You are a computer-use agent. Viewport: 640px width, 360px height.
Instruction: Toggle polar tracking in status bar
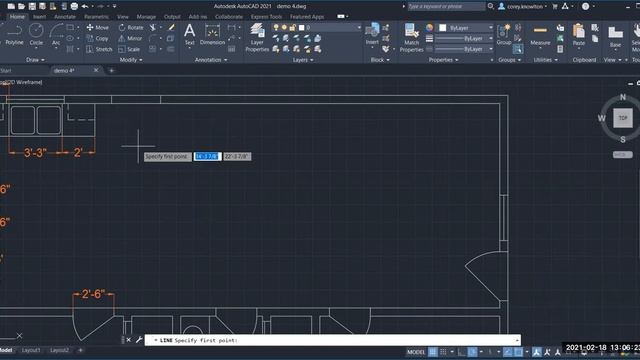[x=472, y=352]
